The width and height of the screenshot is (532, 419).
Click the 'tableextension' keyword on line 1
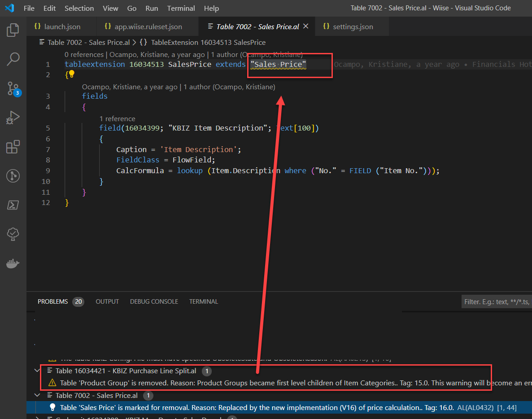[x=95, y=65]
